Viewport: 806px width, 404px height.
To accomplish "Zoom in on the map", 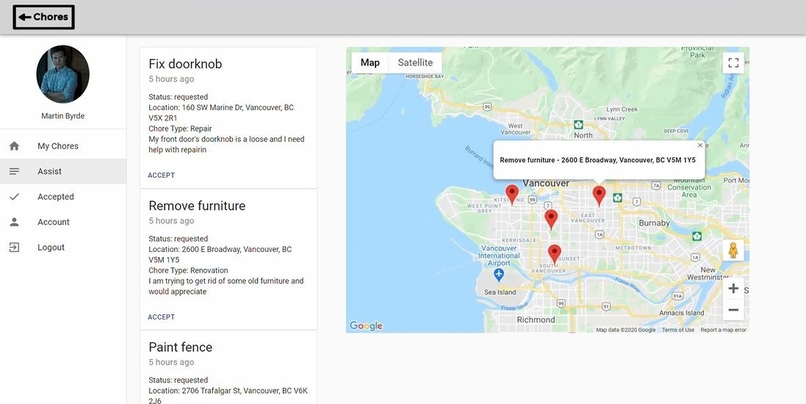I will pos(734,288).
